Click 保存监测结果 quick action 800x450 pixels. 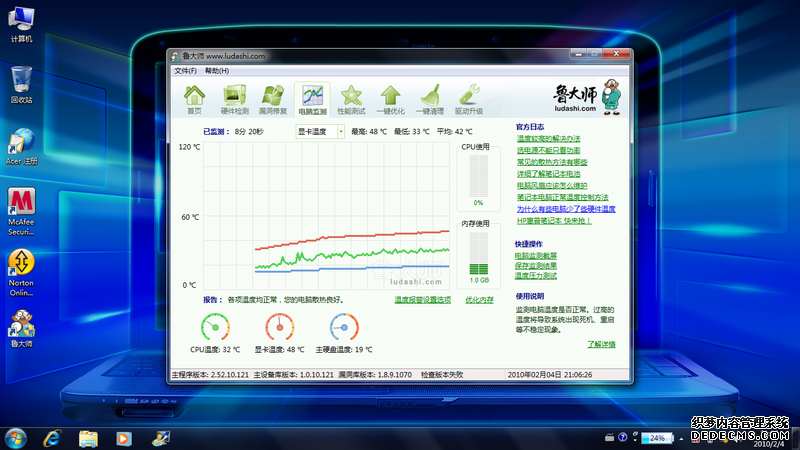click(x=536, y=266)
